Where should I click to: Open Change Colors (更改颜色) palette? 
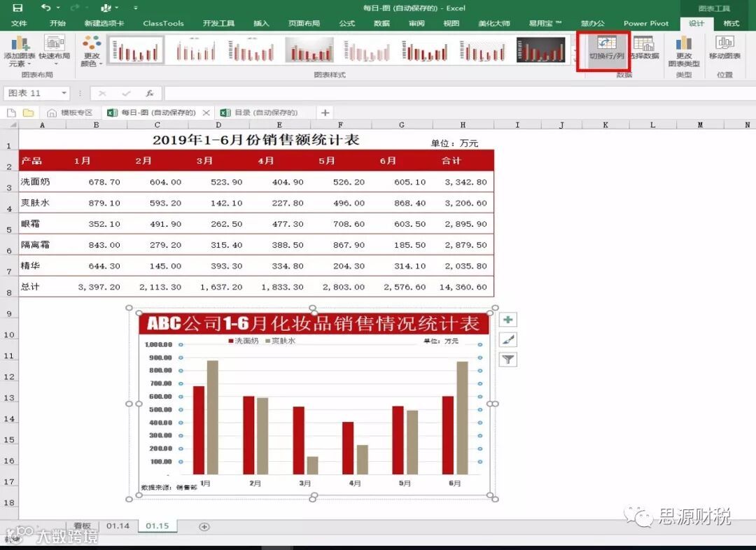point(92,51)
